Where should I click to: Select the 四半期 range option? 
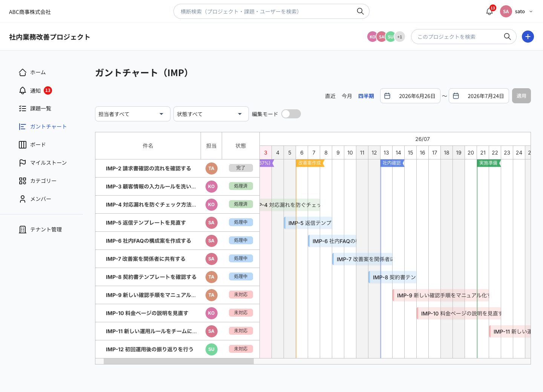pyautogui.click(x=366, y=96)
